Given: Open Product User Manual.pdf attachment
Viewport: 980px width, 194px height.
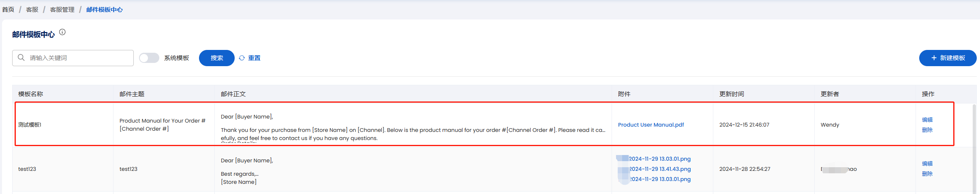Looking at the screenshot, I should tap(651, 125).
